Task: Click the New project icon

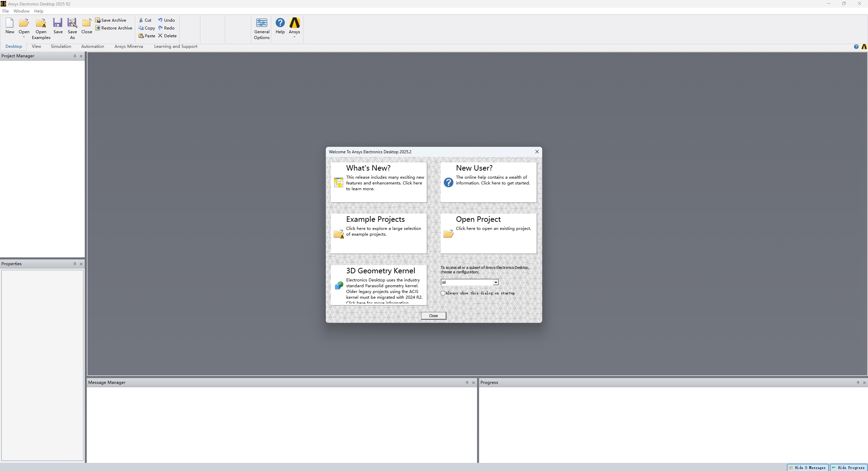Action: [x=9, y=23]
